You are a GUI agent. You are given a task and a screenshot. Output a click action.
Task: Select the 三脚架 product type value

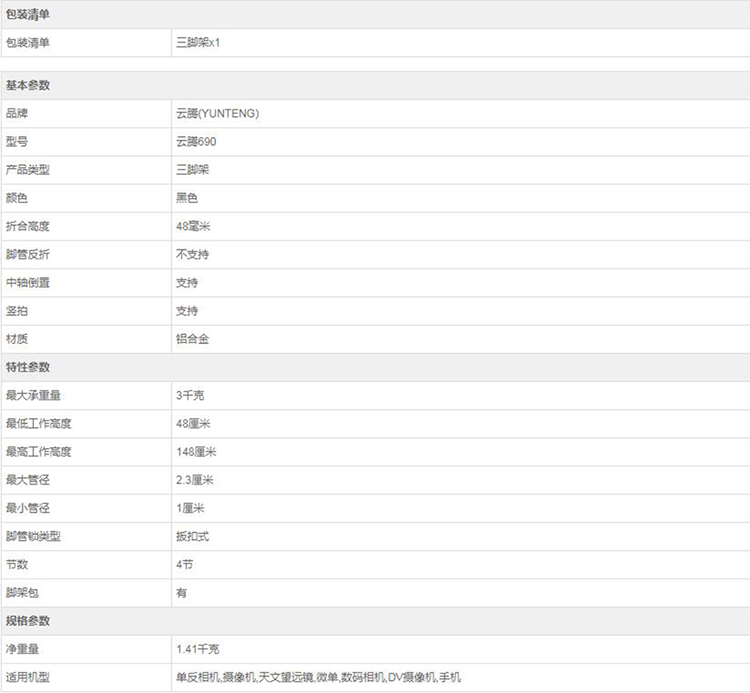pos(192,170)
